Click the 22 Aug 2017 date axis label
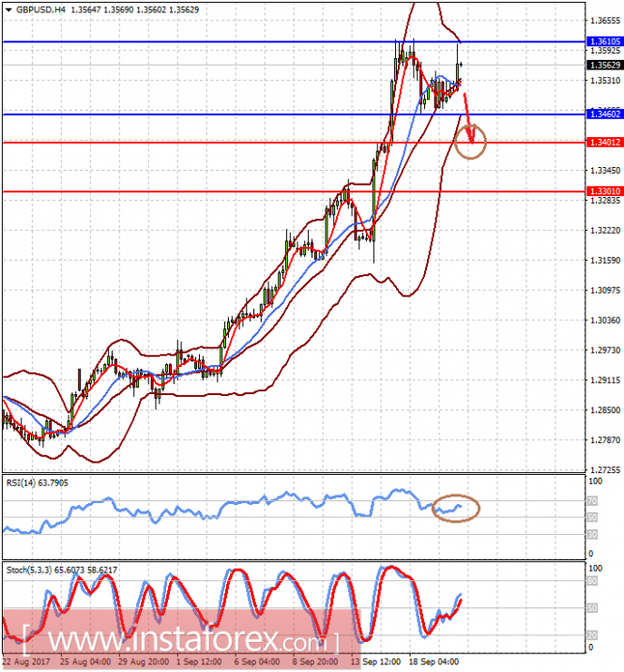The height and width of the screenshot is (672, 624). click(x=27, y=662)
